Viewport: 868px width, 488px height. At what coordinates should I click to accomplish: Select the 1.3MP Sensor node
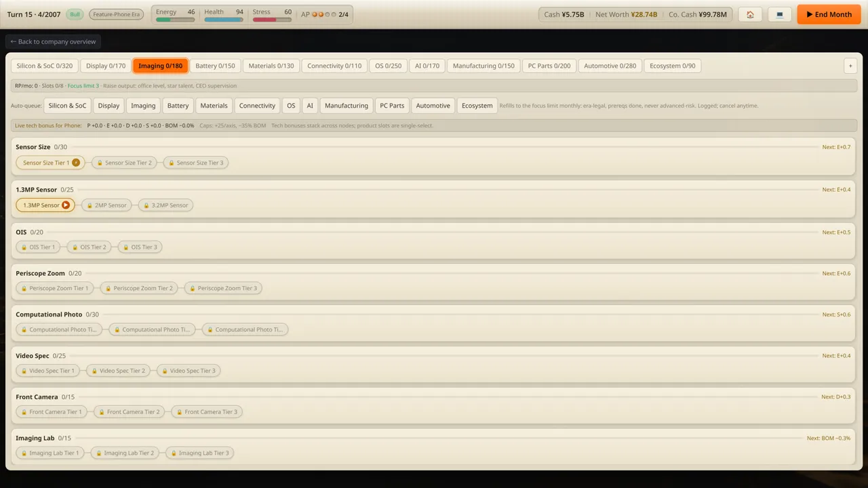[45, 205]
